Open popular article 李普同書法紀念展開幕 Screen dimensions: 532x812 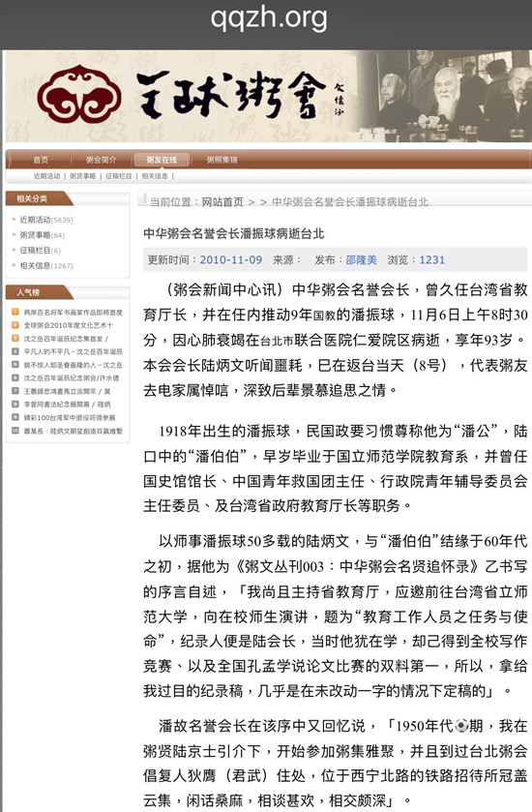click(x=67, y=405)
